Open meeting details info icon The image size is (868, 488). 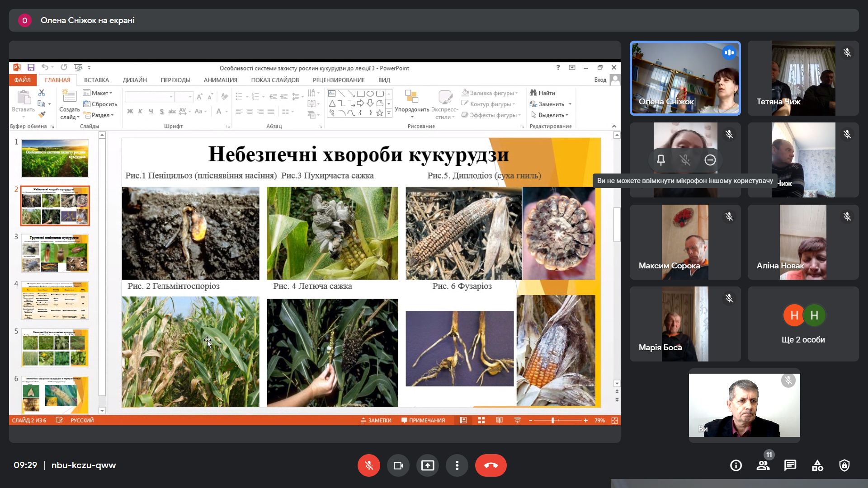point(736,465)
